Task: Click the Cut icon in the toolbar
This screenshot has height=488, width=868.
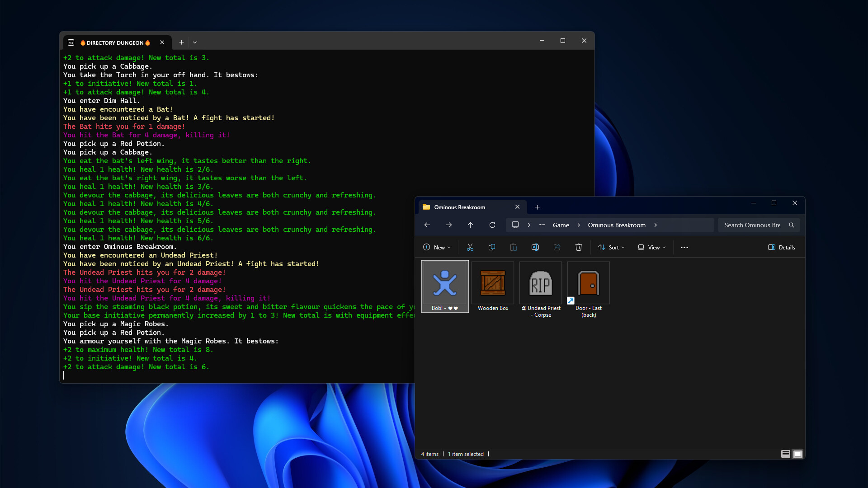Action: pyautogui.click(x=470, y=247)
